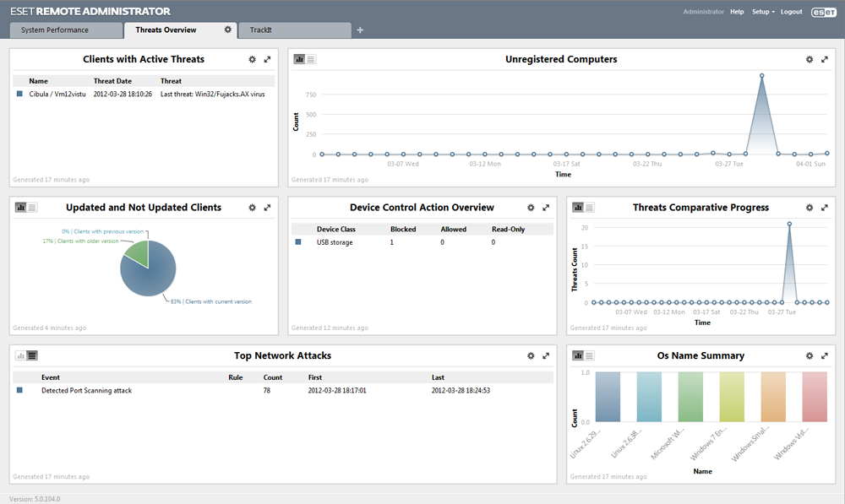Open gear settings for Device Control Action Overview

click(x=531, y=208)
